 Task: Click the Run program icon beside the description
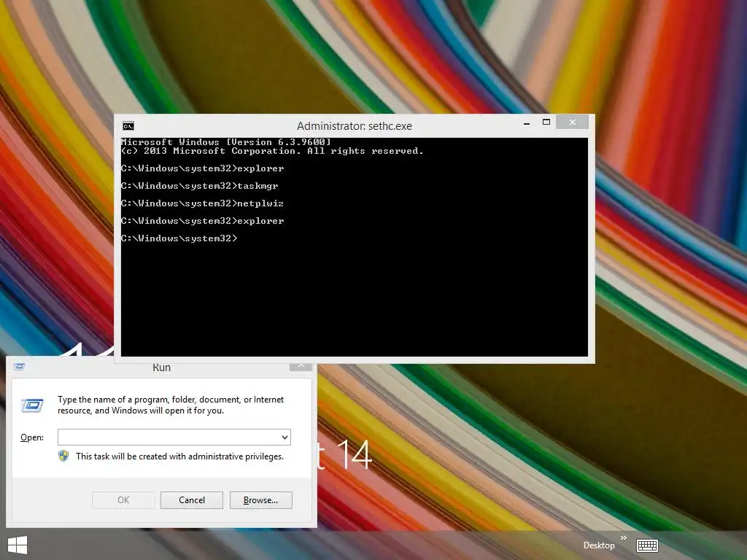32,405
